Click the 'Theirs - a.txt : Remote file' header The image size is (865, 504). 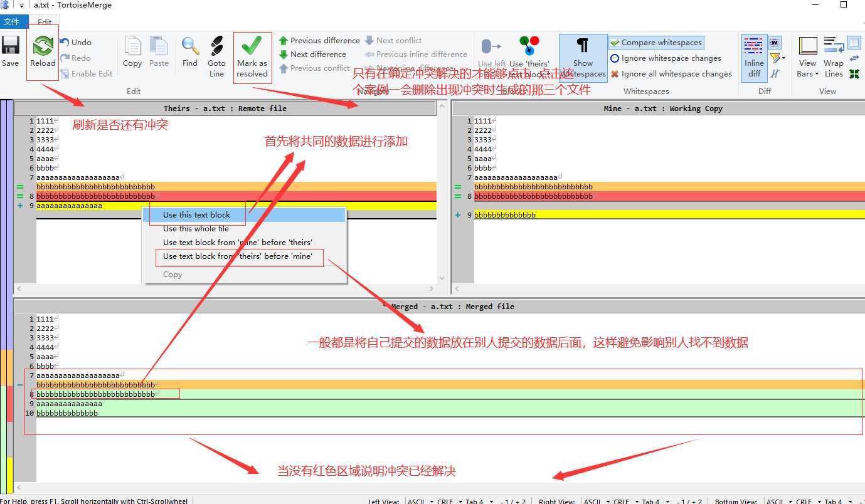point(225,108)
